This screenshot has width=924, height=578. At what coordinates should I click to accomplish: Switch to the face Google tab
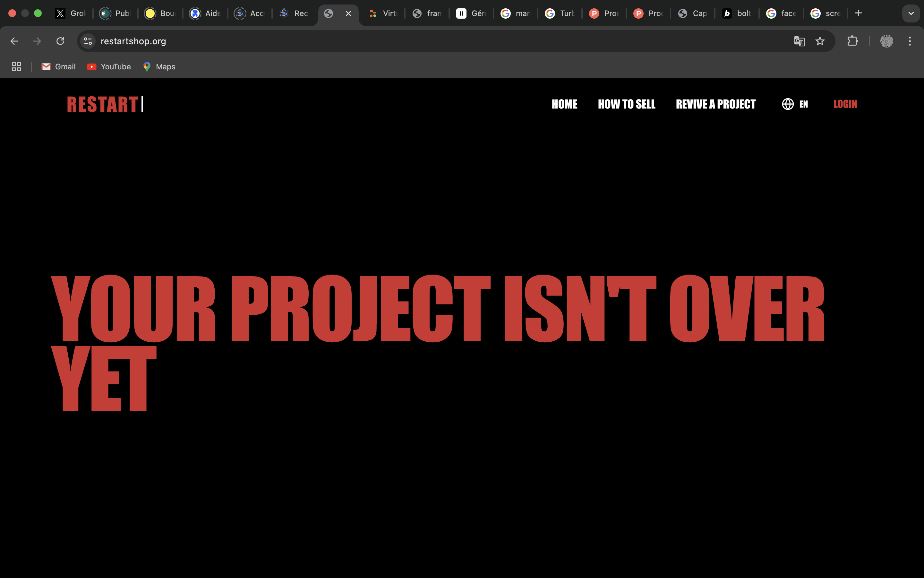tap(782, 13)
